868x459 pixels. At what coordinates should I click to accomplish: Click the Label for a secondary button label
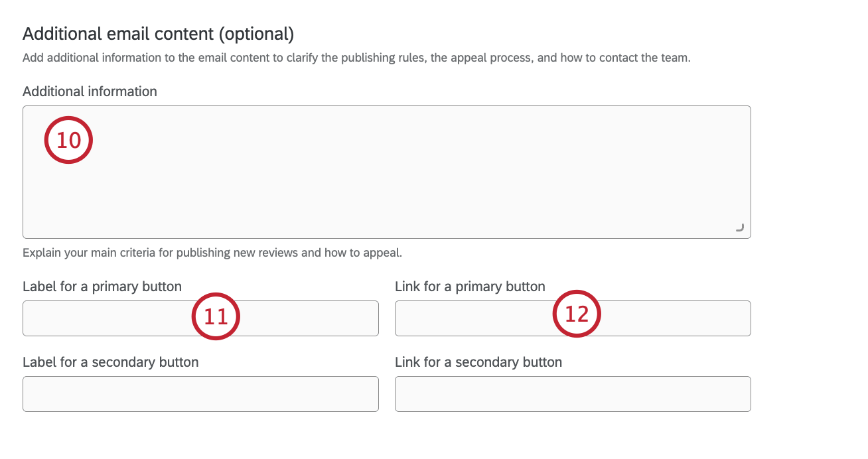coord(111,361)
